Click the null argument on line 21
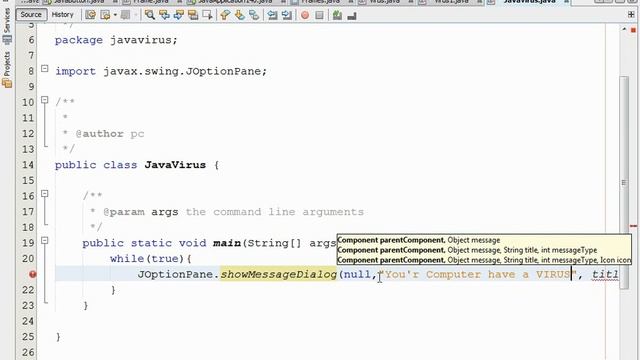 [358, 274]
